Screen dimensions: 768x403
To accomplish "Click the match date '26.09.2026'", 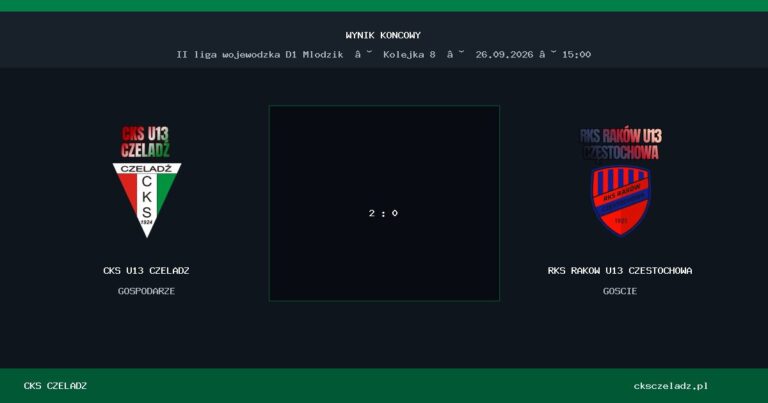I will (504, 54).
